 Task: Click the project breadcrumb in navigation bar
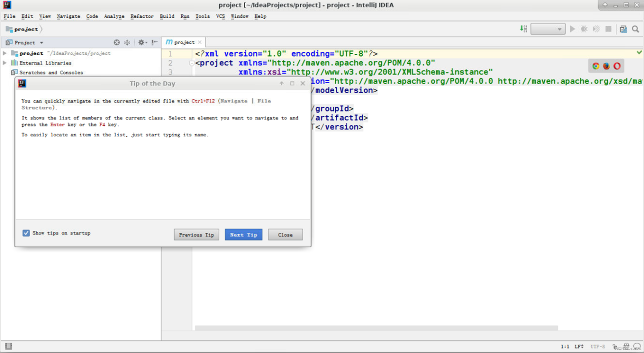click(x=22, y=29)
